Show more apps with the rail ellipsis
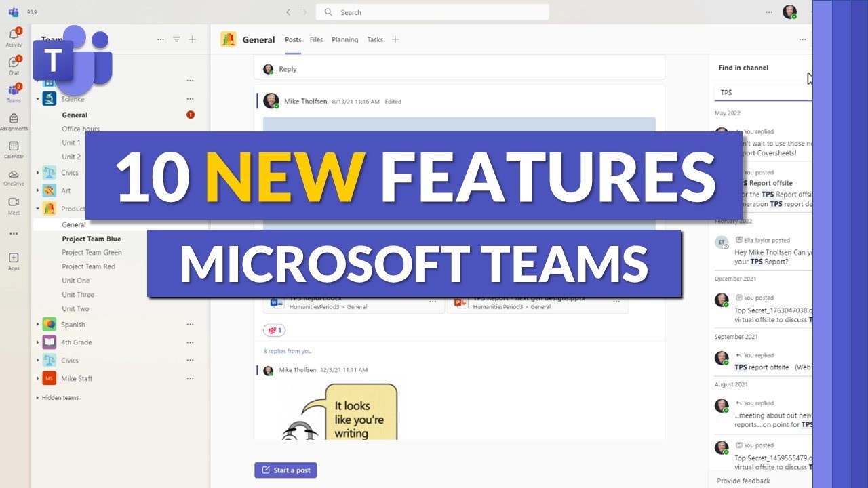The image size is (868, 488). click(14, 233)
